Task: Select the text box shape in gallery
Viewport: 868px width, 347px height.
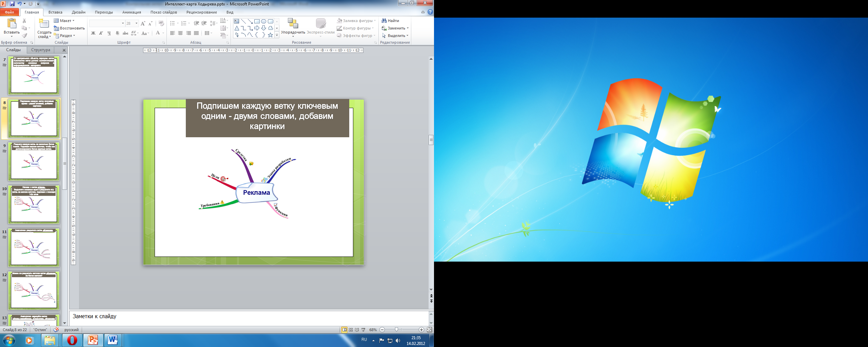Action: click(237, 21)
